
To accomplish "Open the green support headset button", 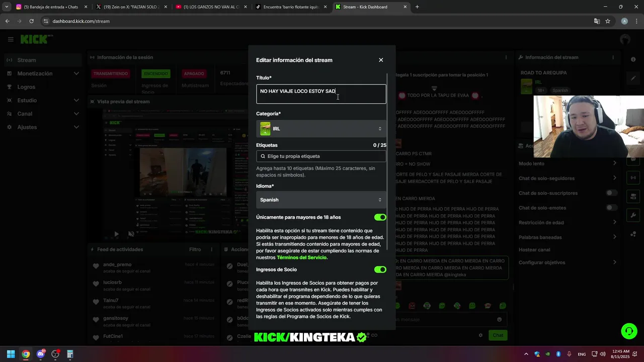I will click(629, 331).
